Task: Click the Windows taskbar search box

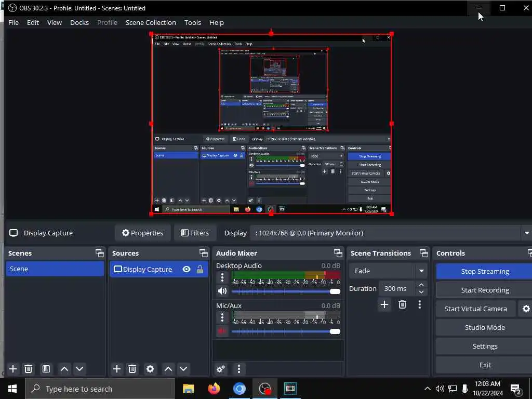Action: [x=100, y=389]
